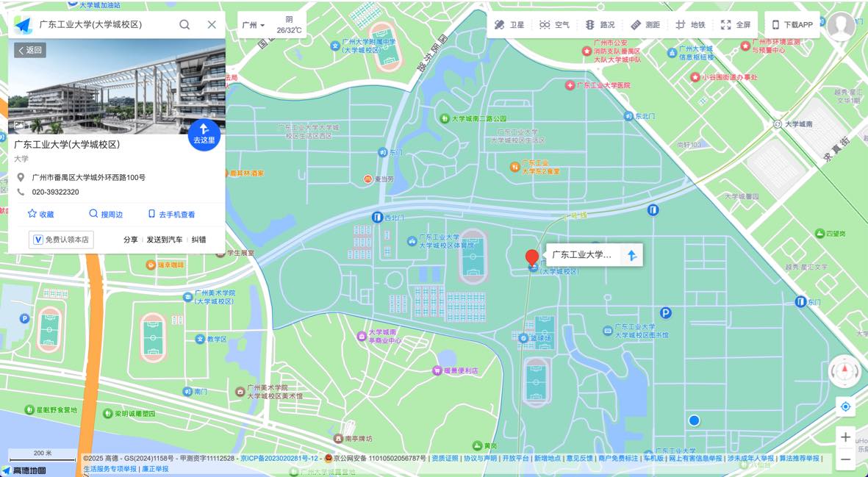The image size is (868, 477).
Task: Click the my-location crosshair button
Action: (x=845, y=406)
